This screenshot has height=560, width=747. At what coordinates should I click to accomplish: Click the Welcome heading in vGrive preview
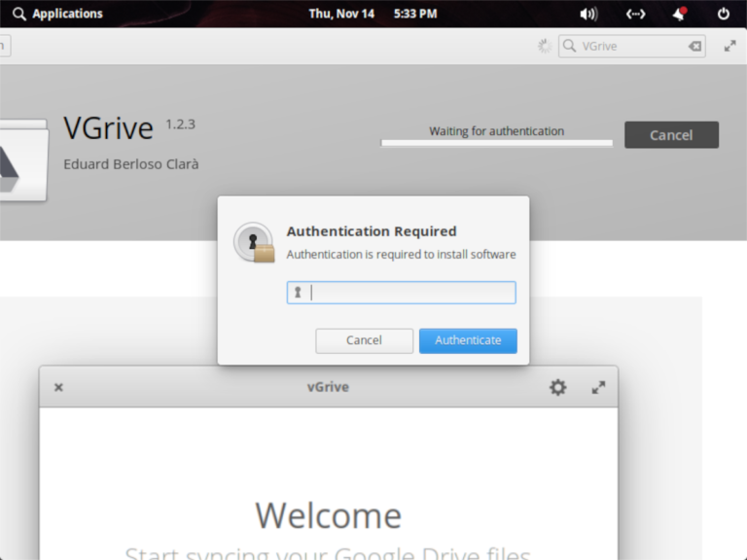tap(328, 515)
